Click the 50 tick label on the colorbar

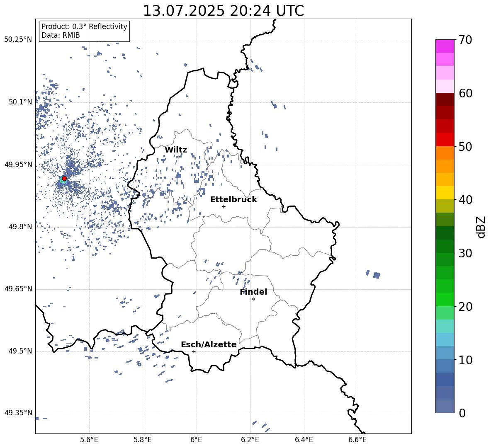click(465, 147)
